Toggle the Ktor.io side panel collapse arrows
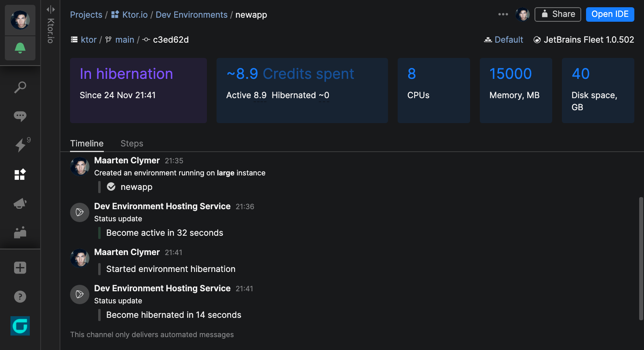Viewport: 644px width, 350px height. coord(51,9)
